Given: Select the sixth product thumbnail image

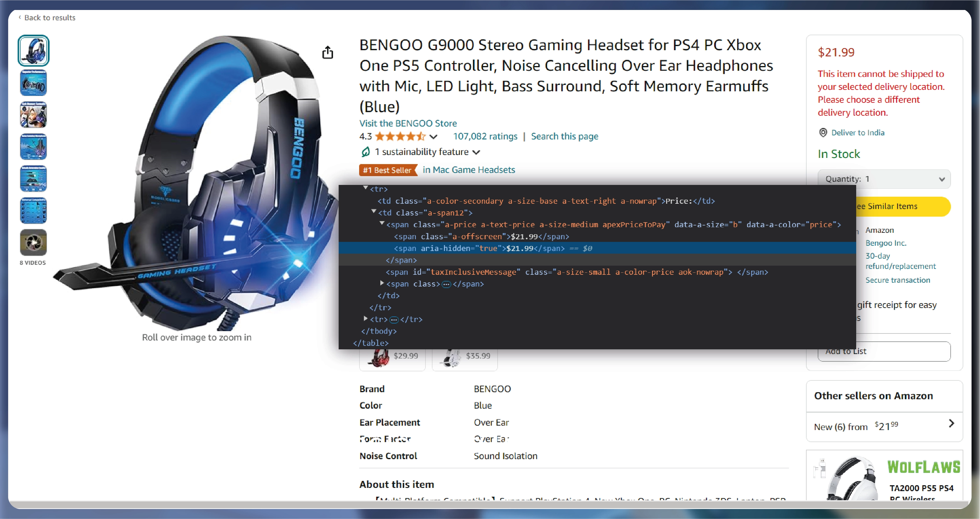Looking at the screenshot, I should [x=33, y=210].
